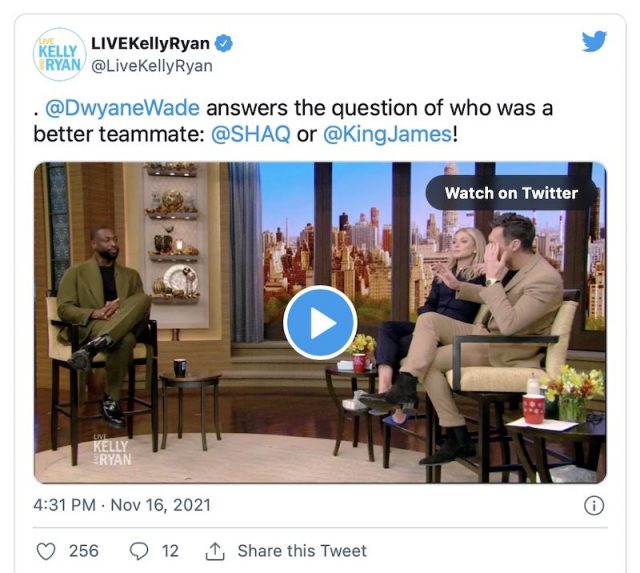Open the 4:31 PM Nov 16, 2021 timestamp
Viewport: 640px width, 573px height.
click(x=122, y=505)
